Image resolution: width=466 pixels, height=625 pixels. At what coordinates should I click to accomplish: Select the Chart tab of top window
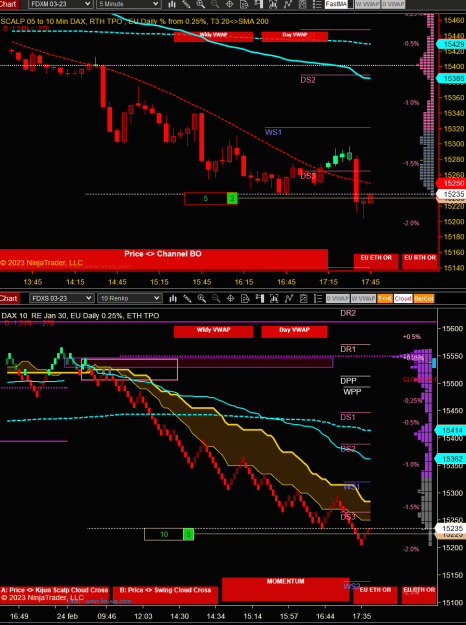pyautogui.click(x=9, y=4)
